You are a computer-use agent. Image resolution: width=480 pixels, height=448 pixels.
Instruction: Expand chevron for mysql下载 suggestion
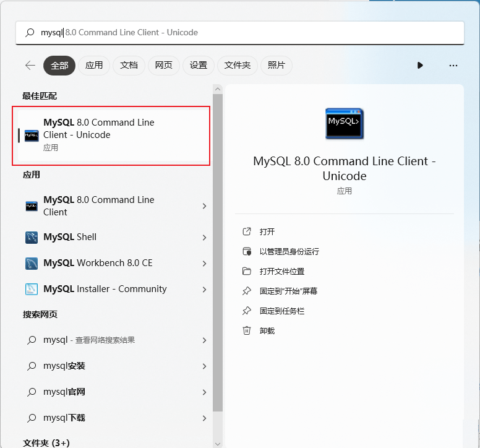click(204, 418)
